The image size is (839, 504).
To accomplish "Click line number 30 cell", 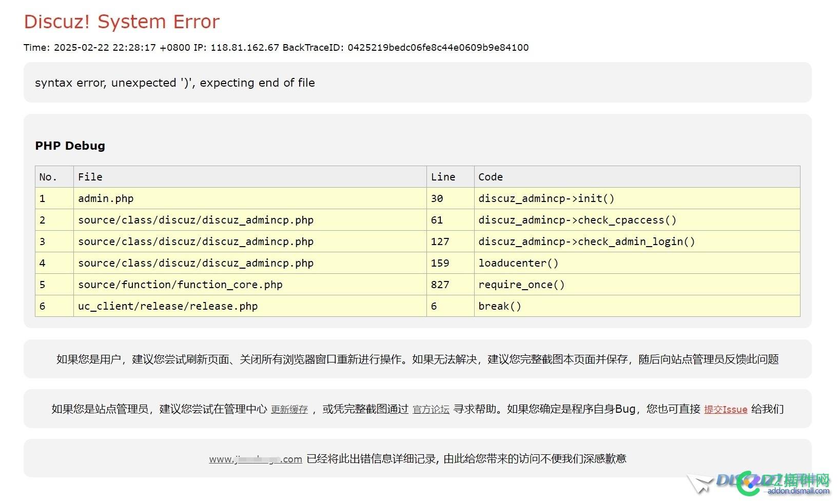I will point(451,198).
